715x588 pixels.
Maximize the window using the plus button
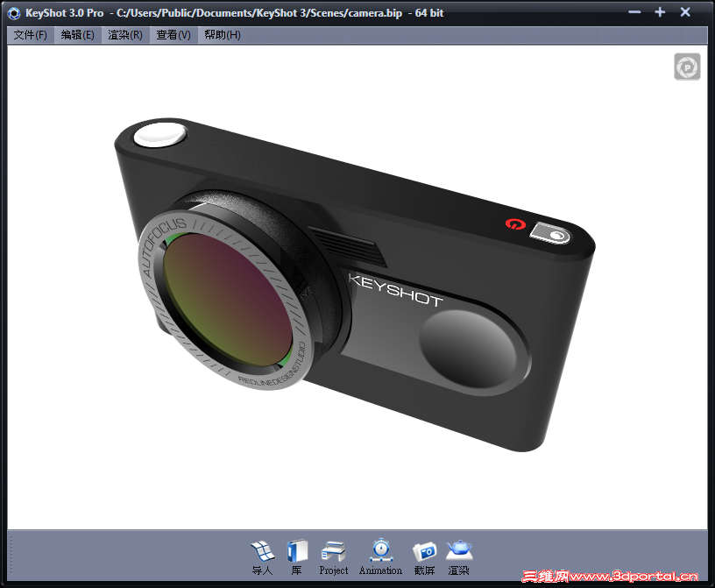pyautogui.click(x=658, y=12)
